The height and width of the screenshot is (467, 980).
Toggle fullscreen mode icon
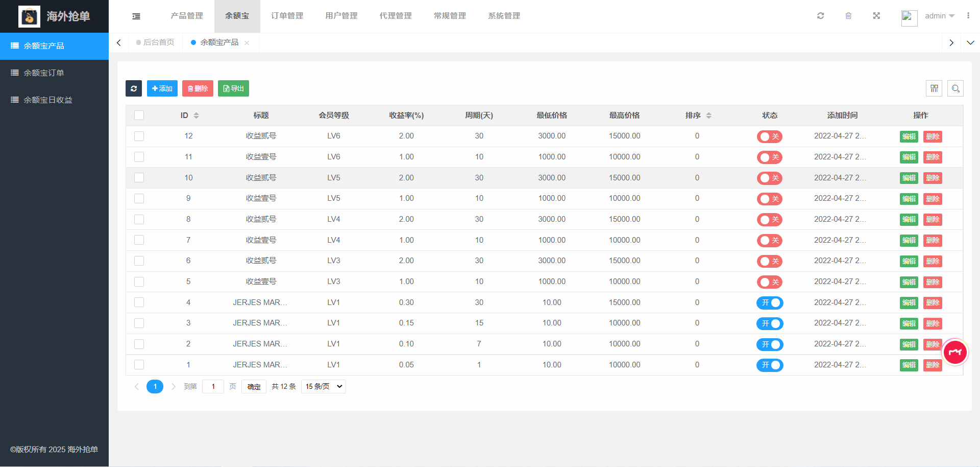click(x=876, y=16)
